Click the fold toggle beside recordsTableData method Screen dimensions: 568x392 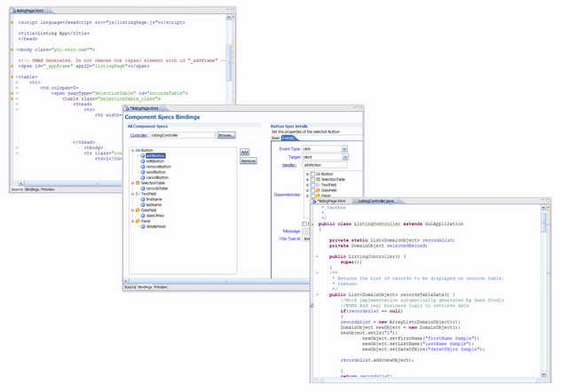click(318, 295)
